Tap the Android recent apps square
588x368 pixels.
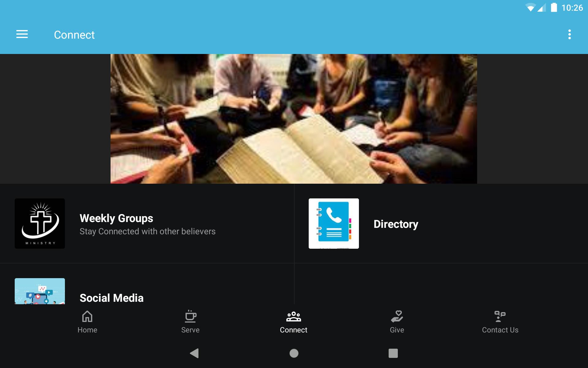[x=393, y=353]
